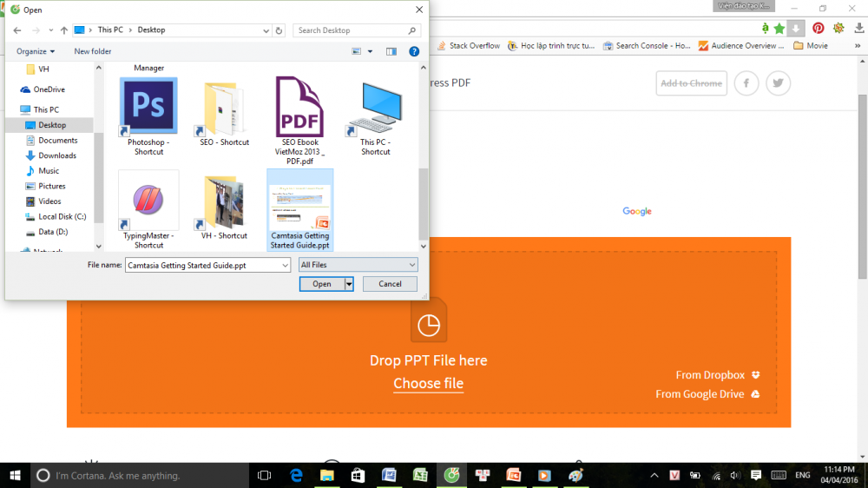
Task: Select SEO Ebook VietMoz 2013 PDF file
Action: pos(299,121)
